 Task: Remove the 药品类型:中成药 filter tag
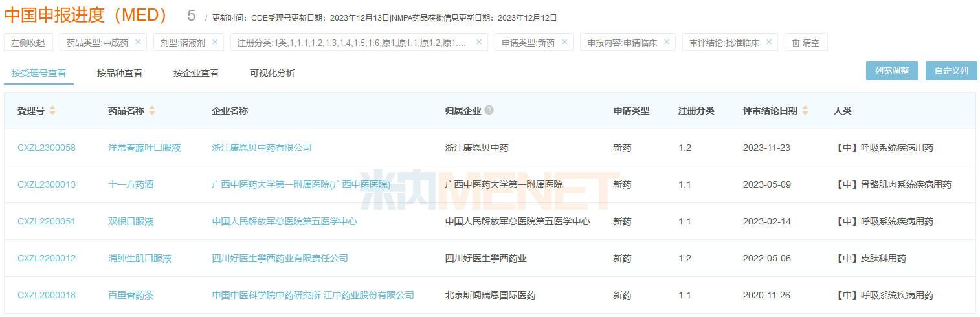click(x=137, y=42)
